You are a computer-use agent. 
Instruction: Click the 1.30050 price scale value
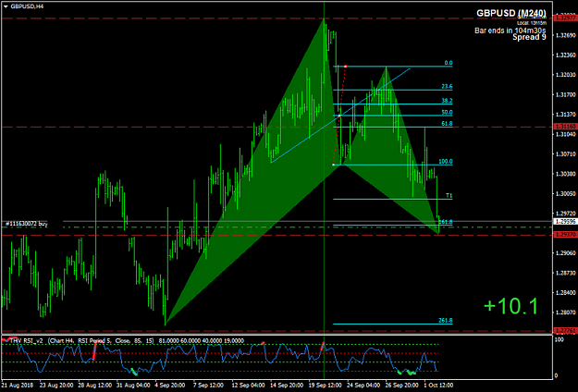566,194
